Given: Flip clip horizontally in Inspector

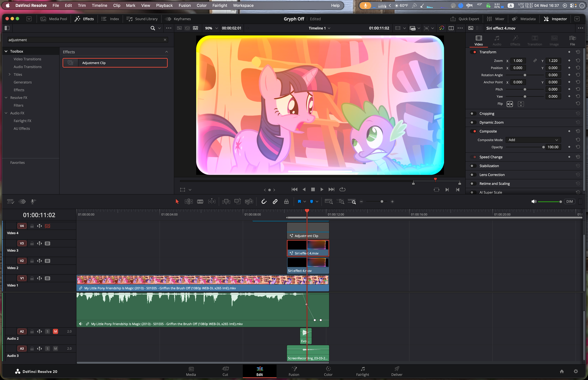Looking at the screenshot, I should pyautogui.click(x=510, y=104).
